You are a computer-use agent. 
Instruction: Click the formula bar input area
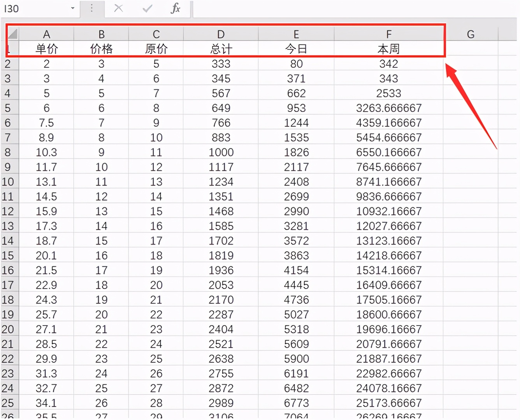coord(350,9)
